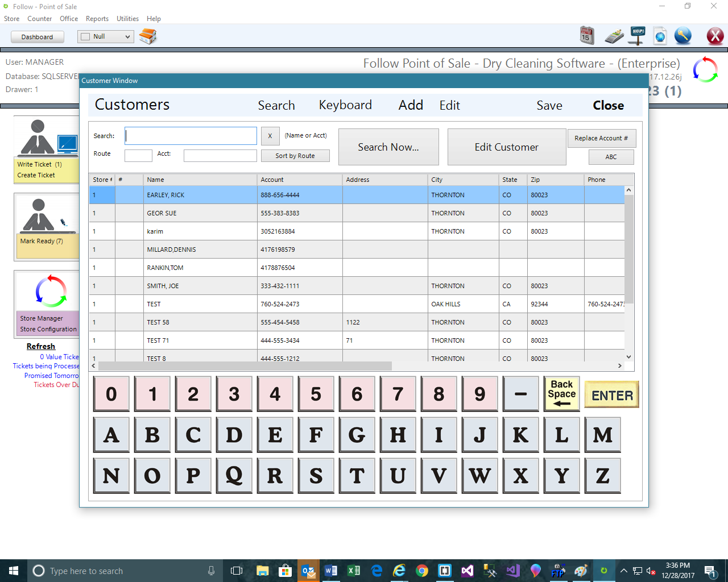Click the ABC button

(611, 157)
